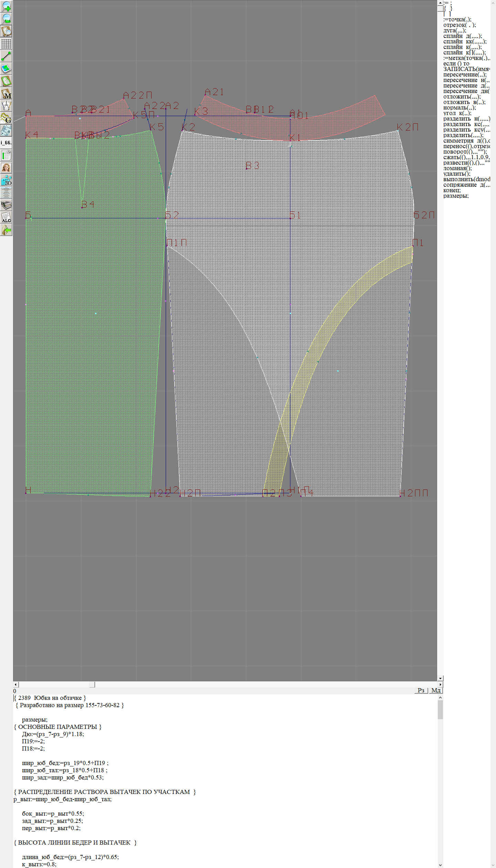The width and height of the screenshot is (496, 868).
Task: Click the zoom in magnifier icon
Action: coord(6,7)
